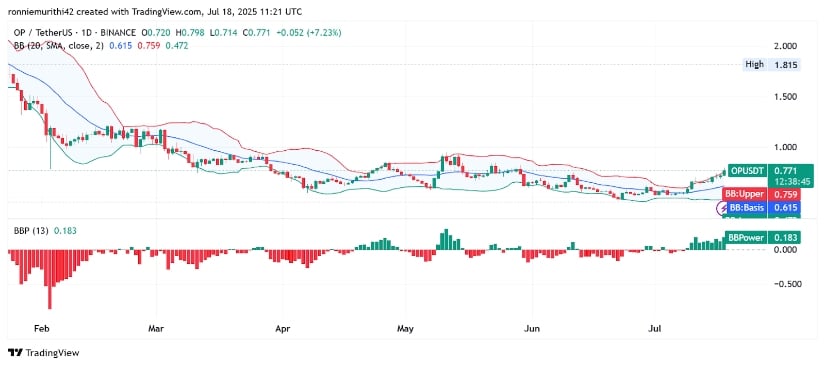Click the green 0.472 BB legend value
This screenshot has height=366, width=825.
[x=176, y=46]
